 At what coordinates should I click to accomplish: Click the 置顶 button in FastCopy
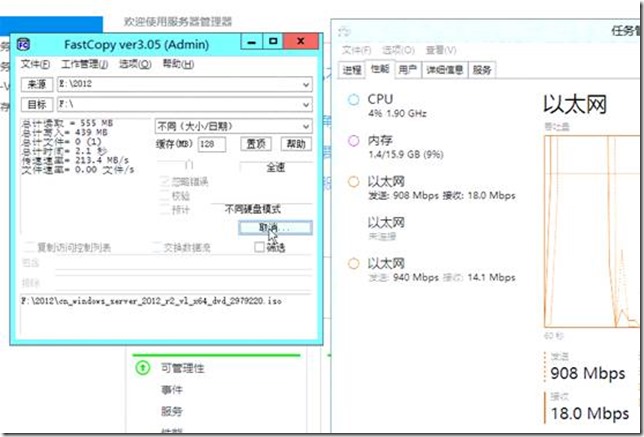pyautogui.click(x=256, y=144)
